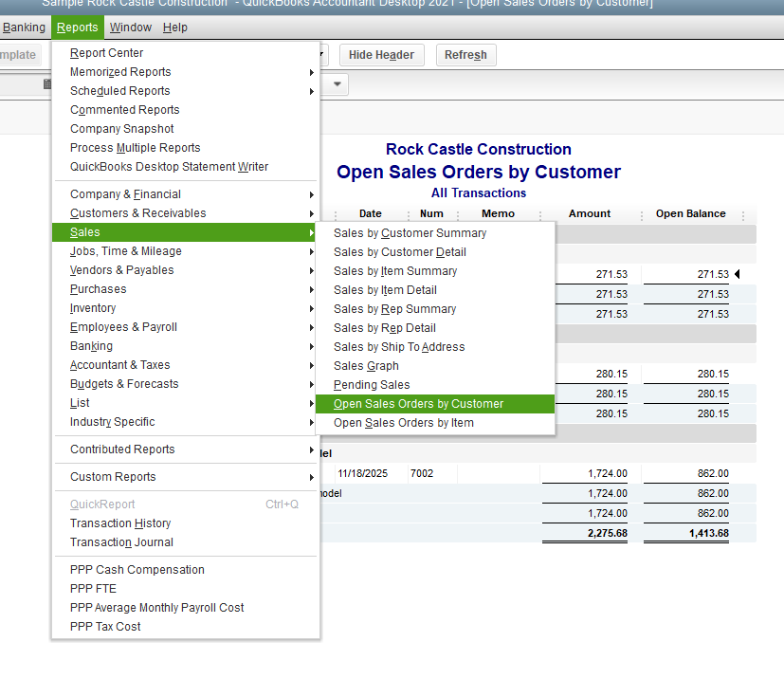Open Company Snapshot
The width and height of the screenshot is (784, 697).
click(x=186, y=129)
